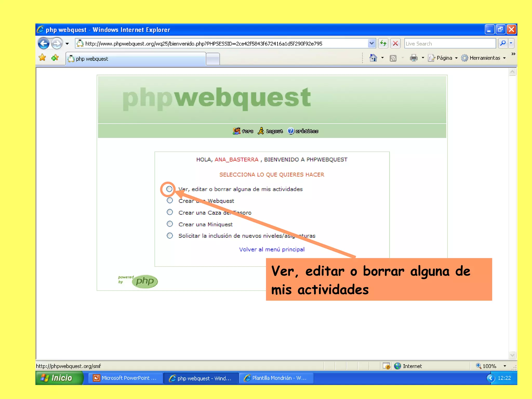
Task: Click the Internet zone globe icon
Action: (397, 366)
